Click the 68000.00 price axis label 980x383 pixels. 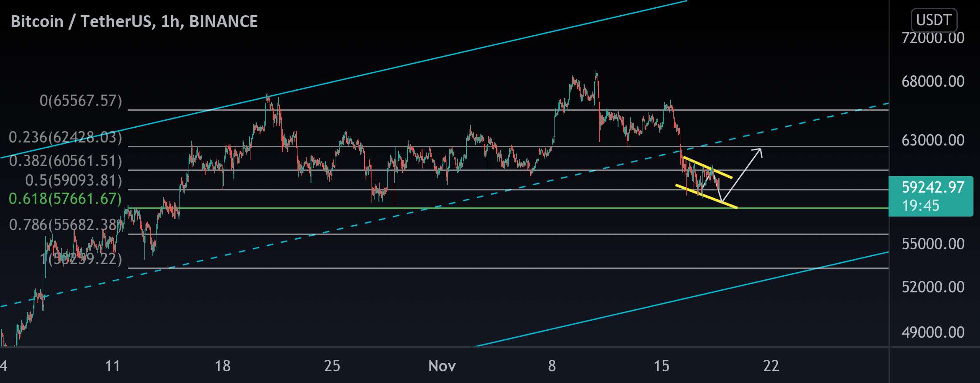933,81
